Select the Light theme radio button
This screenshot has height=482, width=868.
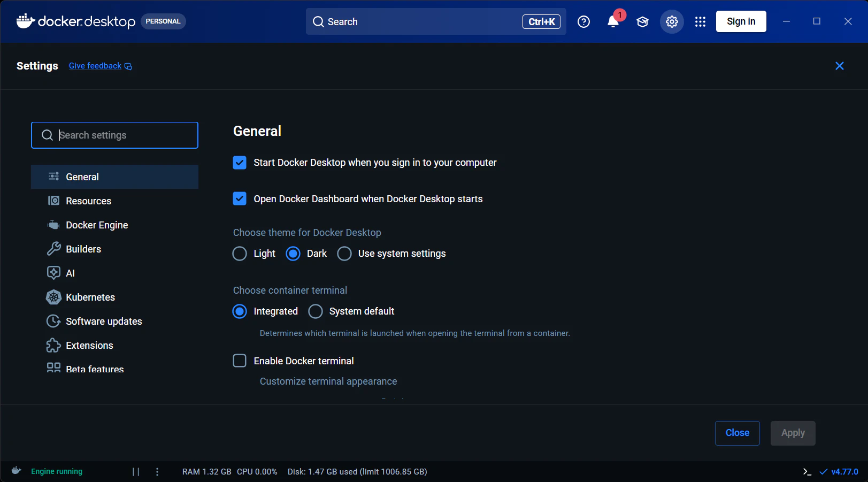(x=240, y=254)
